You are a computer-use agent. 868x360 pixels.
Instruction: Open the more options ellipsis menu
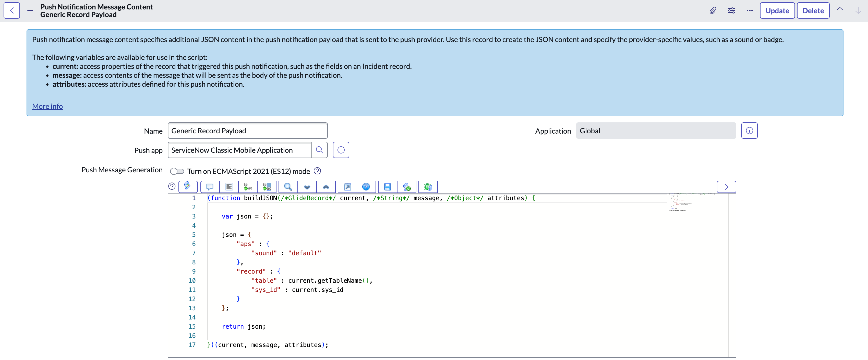pos(749,10)
